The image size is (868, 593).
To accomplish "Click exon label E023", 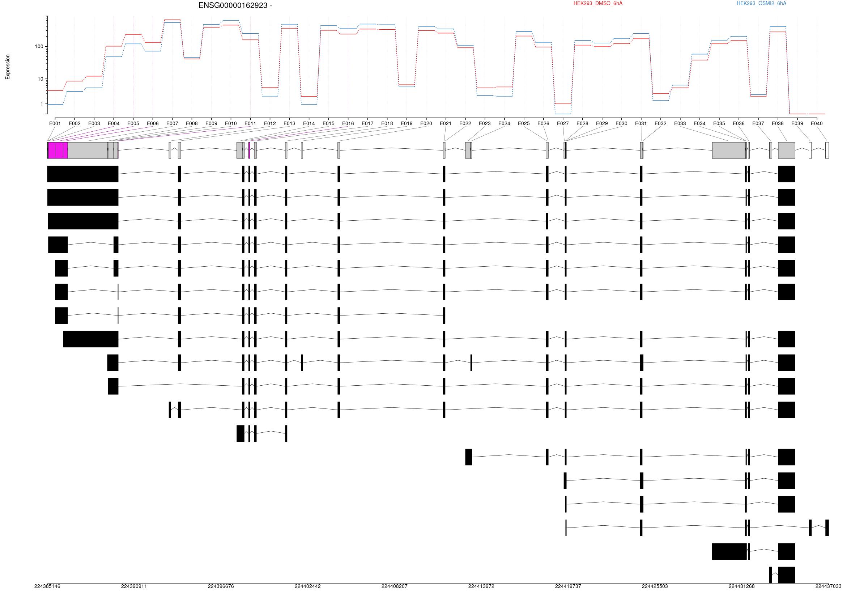I will click(485, 123).
